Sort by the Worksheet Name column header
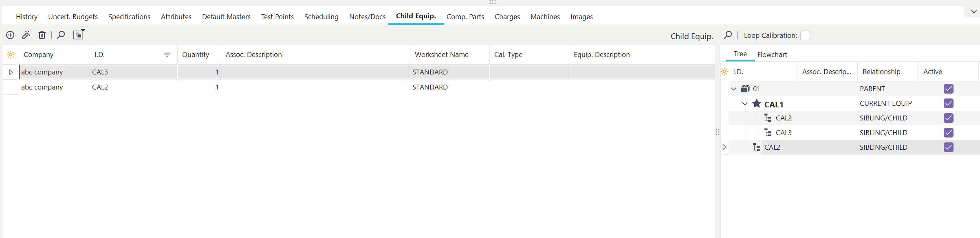 pos(441,55)
